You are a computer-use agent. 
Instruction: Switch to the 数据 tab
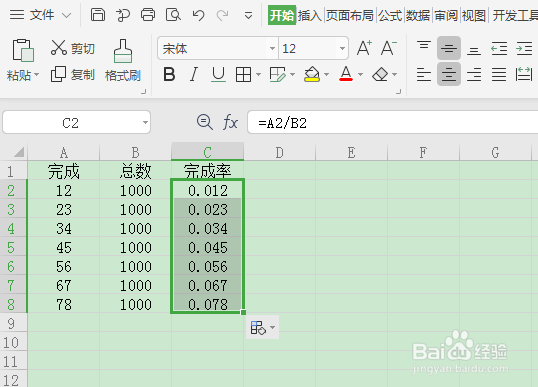pyautogui.click(x=418, y=15)
